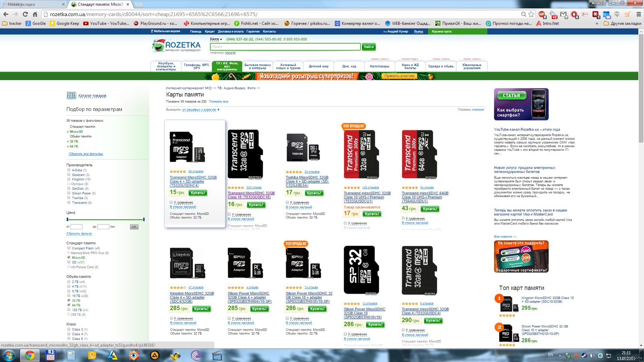
Task: Open 'Kingston MicroSDHC 32GB Class 4' product link
Action: [192, 297]
